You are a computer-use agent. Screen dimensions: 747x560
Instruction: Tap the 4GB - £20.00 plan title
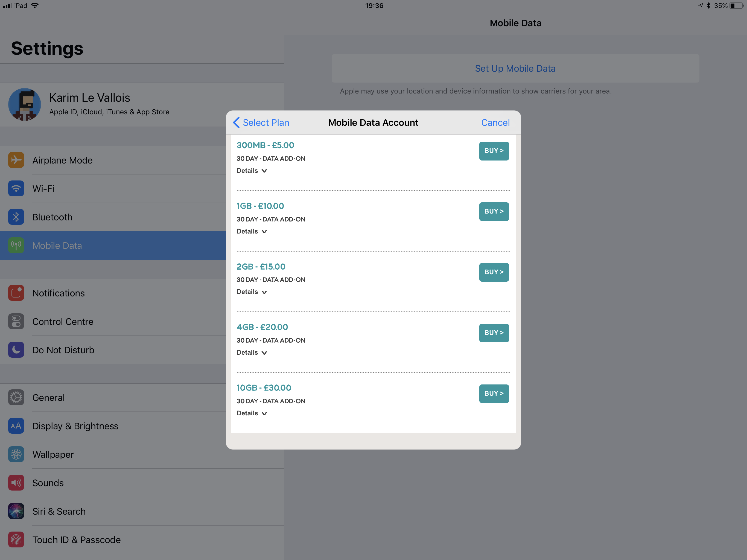pyautogui.click(x=262, y=327)
